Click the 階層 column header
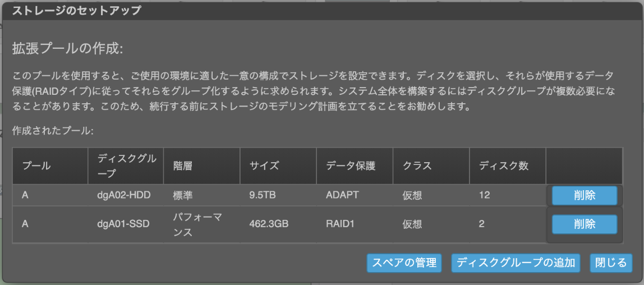The width and height of the screenshot is (644, 285). 201,166
